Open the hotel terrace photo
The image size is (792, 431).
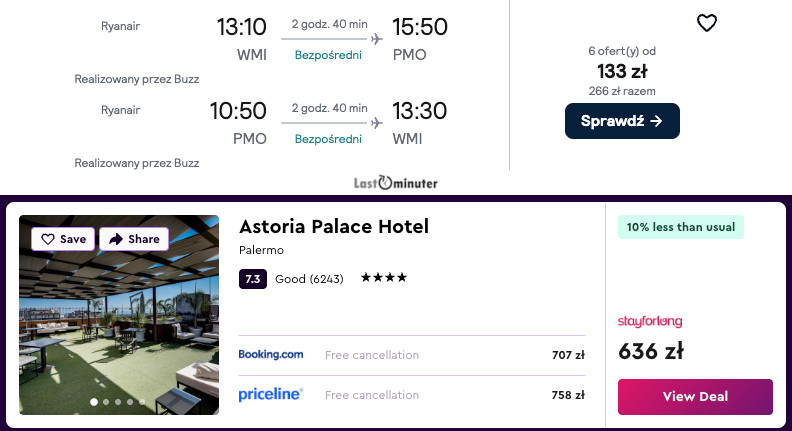click(119, 320)
